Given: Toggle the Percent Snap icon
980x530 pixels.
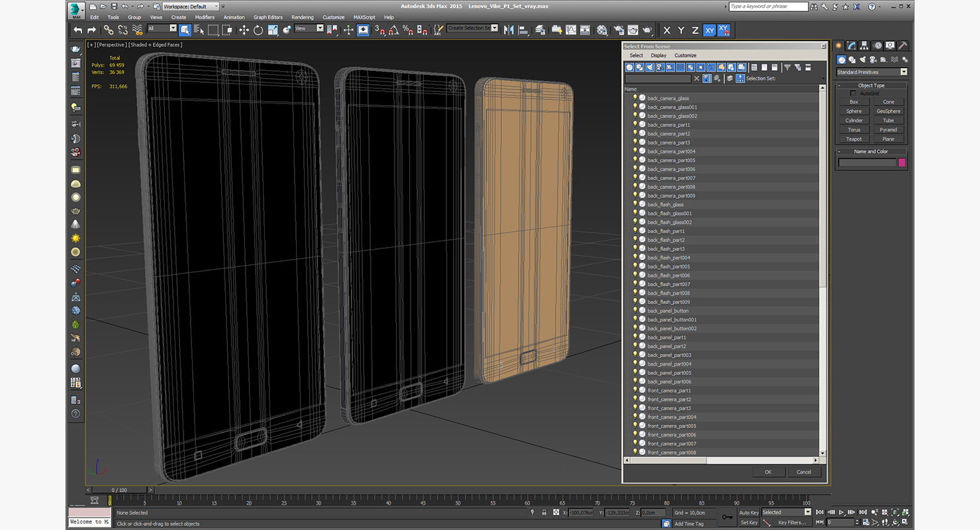Looking at the screenshot, I should point(408,30).
